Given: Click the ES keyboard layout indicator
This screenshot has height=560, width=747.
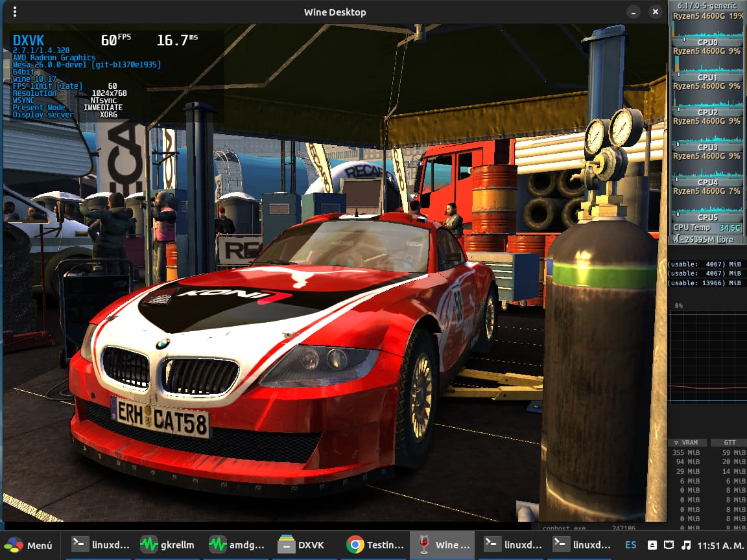Looking at the screenshot, I should pyautogui.click(x=630, y=545).
